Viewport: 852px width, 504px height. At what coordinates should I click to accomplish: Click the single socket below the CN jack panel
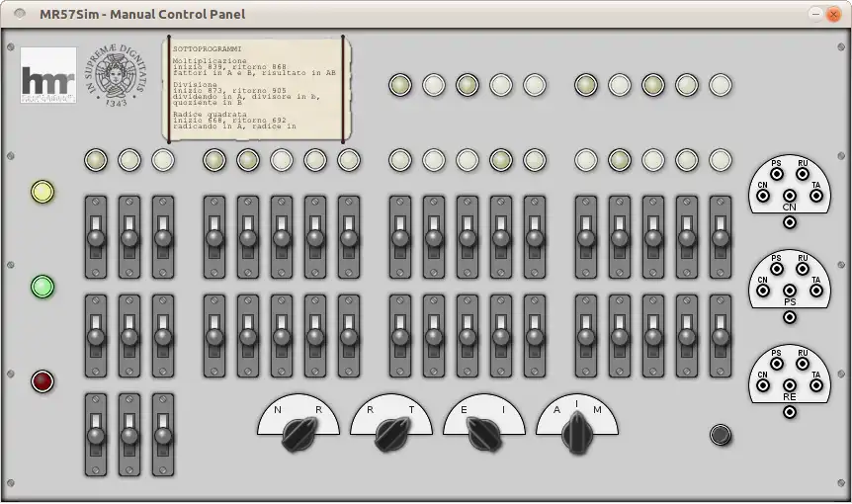[x=790, y=222]
